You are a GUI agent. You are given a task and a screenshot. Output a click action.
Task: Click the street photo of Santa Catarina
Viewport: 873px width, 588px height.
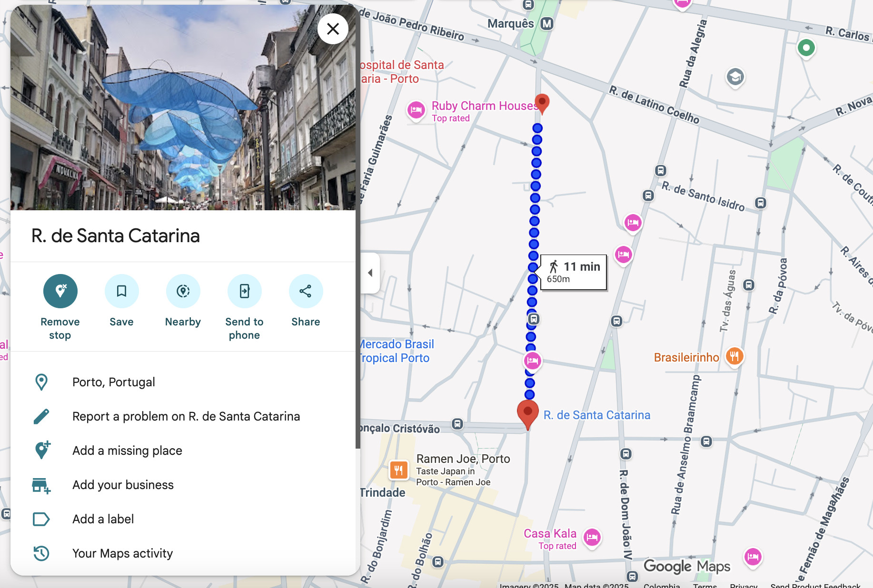click(183, 108)
